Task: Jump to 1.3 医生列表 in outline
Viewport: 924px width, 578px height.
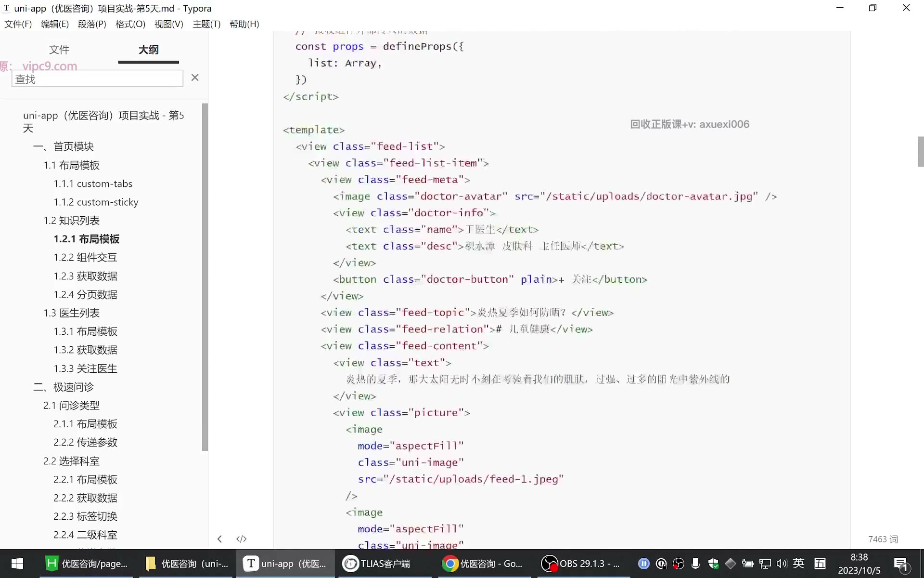Action: [72, 313]
